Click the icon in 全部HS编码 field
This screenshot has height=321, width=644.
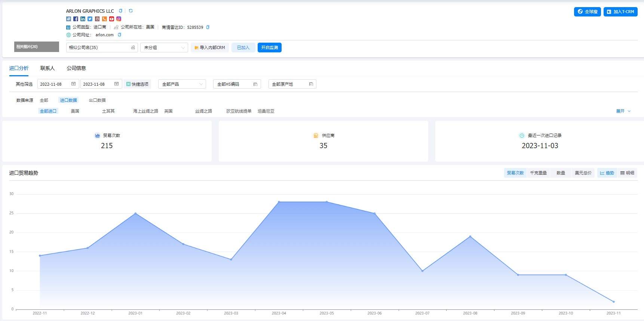coord(255,84)
